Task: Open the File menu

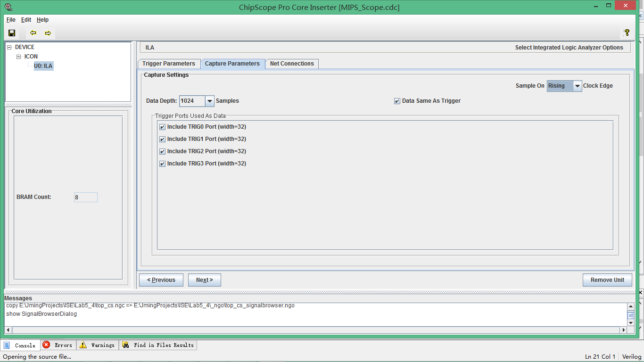Action: [11, 20]
